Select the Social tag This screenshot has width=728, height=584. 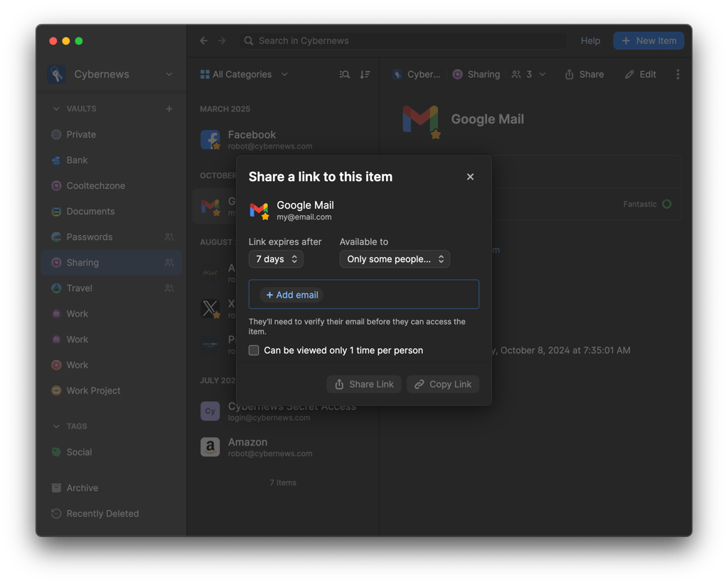(x=111, y=452)
